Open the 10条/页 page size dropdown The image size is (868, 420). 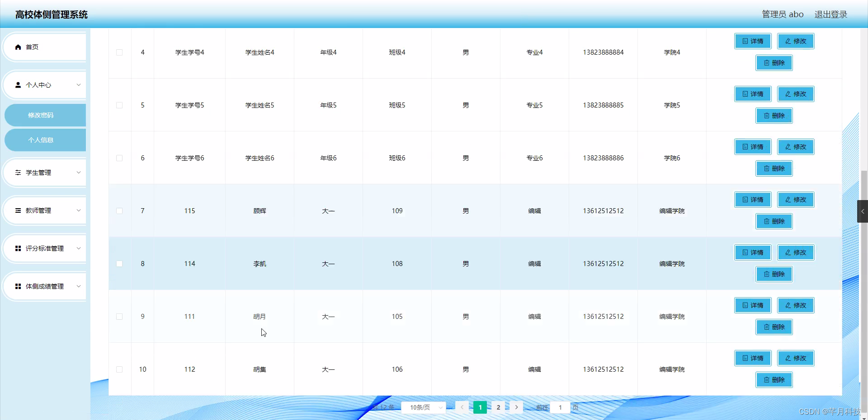(423, 407)
